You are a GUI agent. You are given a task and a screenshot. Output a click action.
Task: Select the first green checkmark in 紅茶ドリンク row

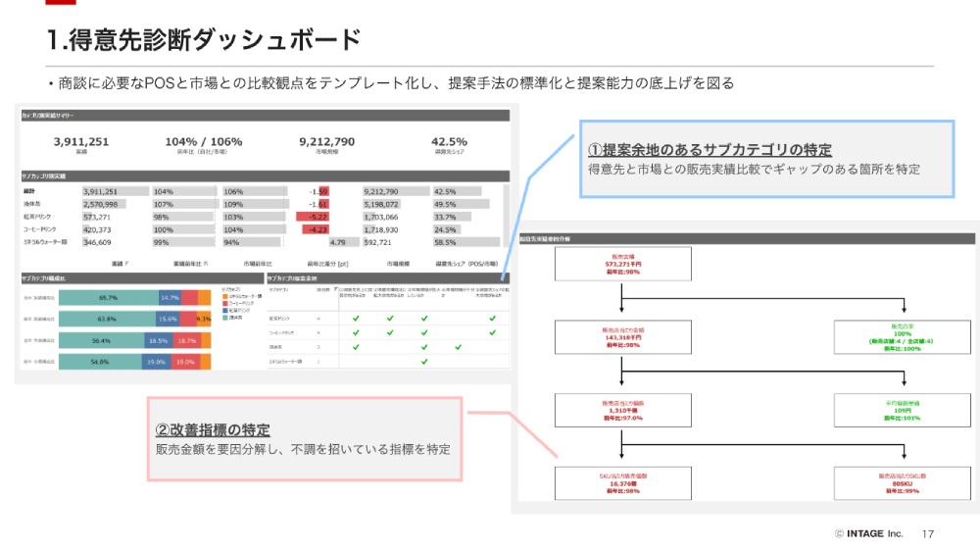[x=356, y=319]
